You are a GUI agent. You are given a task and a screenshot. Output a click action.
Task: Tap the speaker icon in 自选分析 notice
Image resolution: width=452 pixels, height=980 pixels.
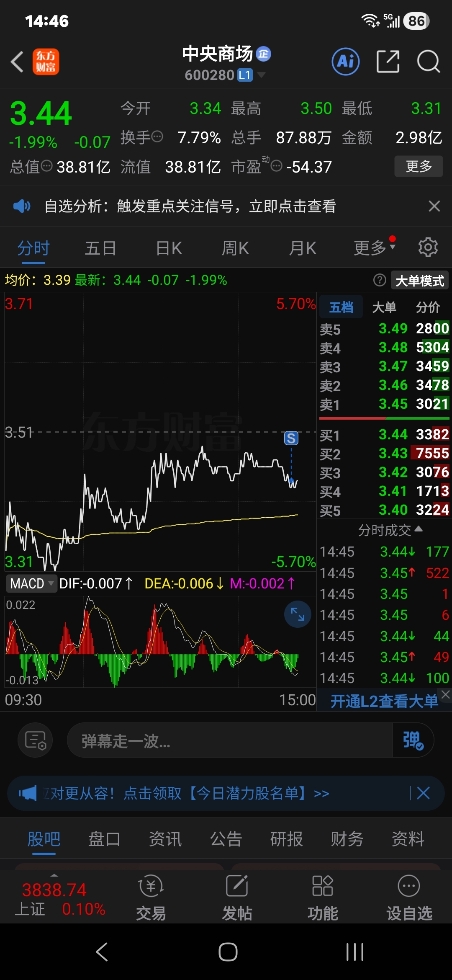22,206
